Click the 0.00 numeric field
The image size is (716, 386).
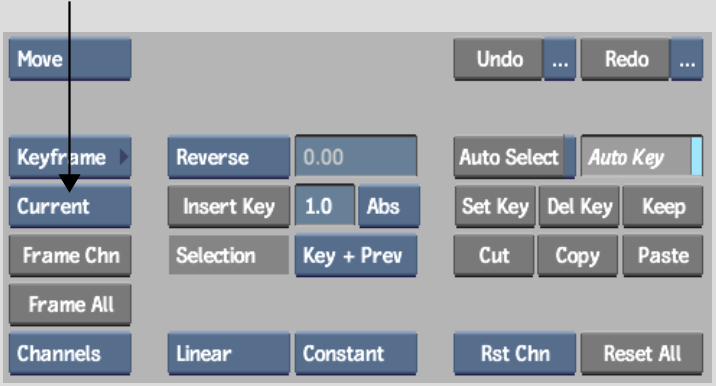point(356,156)
